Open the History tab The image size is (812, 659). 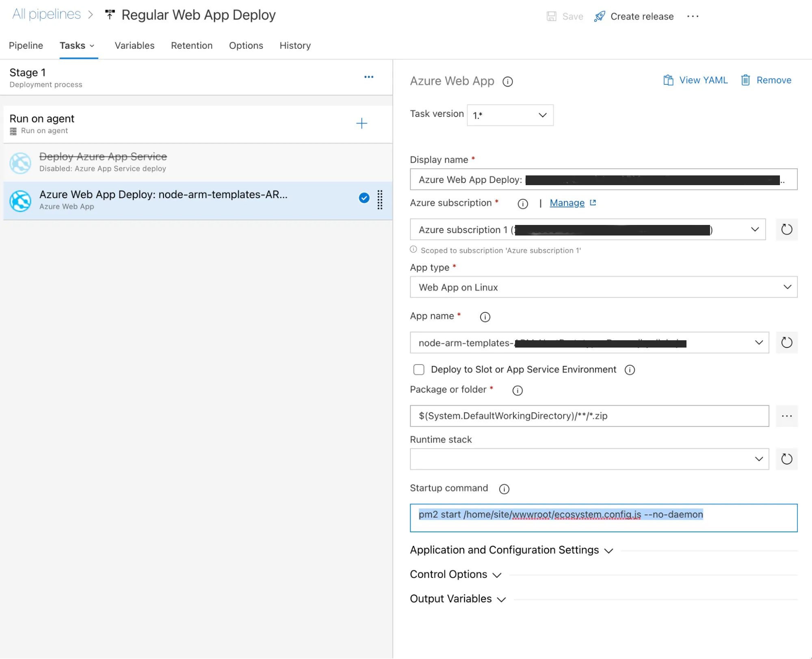pos(295,45)
